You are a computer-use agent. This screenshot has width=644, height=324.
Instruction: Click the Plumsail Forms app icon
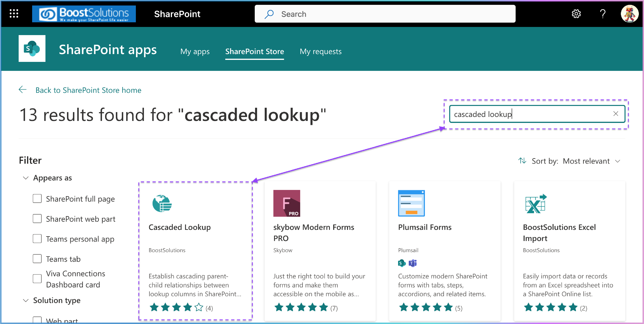point(411,203)
